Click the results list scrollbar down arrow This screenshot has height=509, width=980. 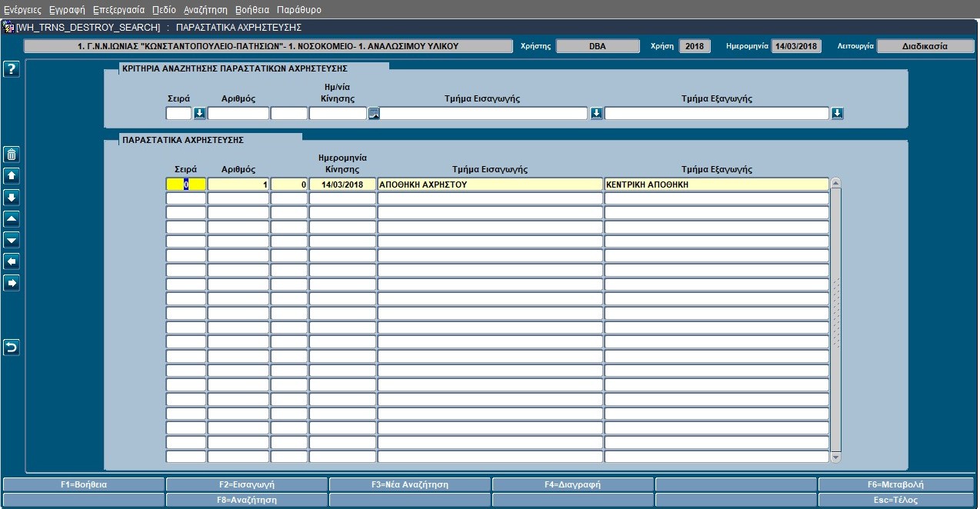click(836, 457)
